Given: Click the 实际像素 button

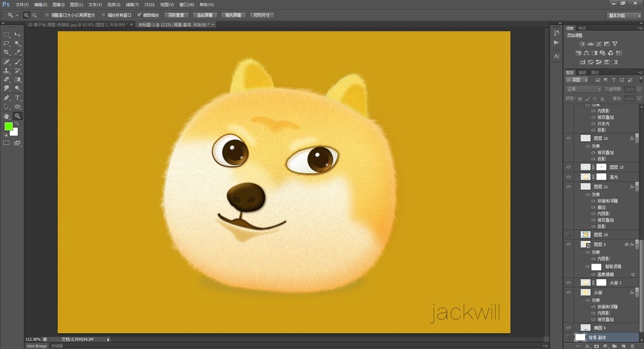Looking at the screenshot, I should tap(177, 15).
